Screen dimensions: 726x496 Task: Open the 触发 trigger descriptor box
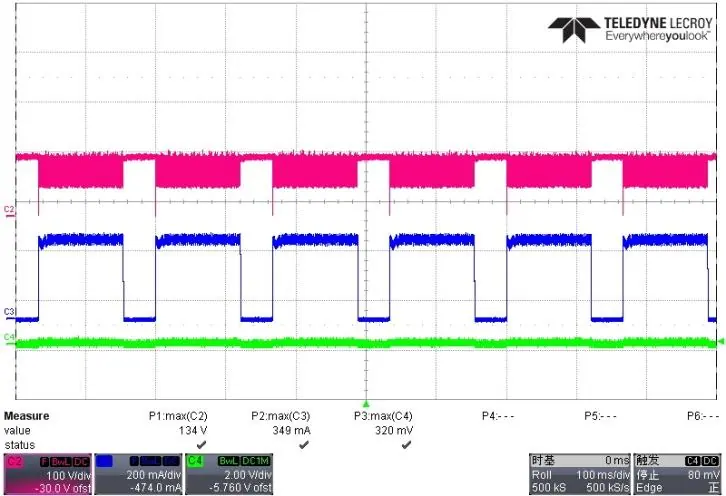click(677, 474)
